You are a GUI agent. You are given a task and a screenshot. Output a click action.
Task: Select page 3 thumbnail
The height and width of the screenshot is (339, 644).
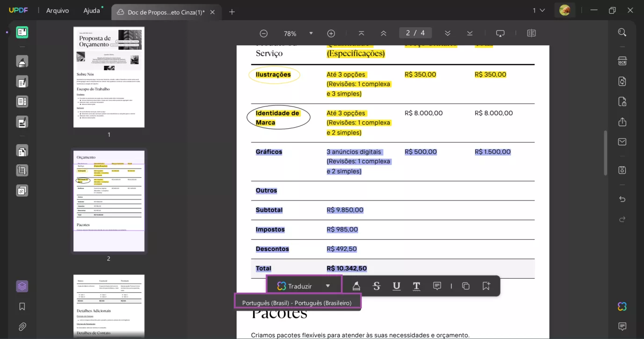(x=109, y=306)
